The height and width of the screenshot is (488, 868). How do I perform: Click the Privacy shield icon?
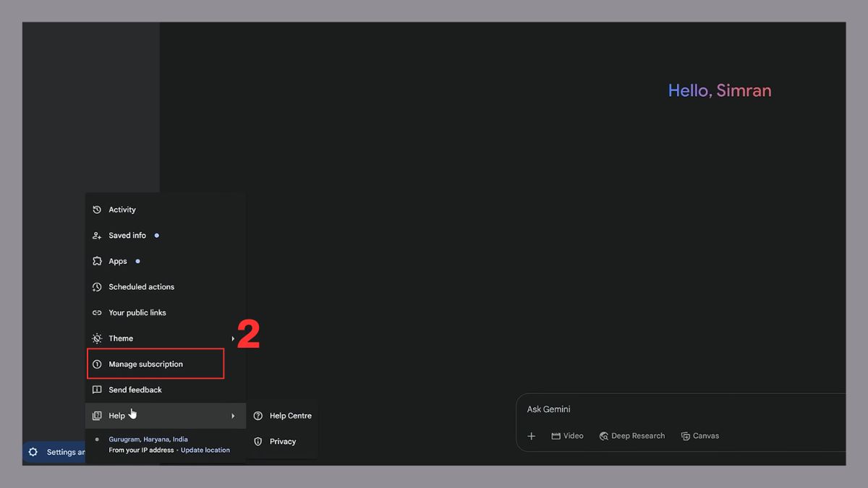tap(258, 442)
